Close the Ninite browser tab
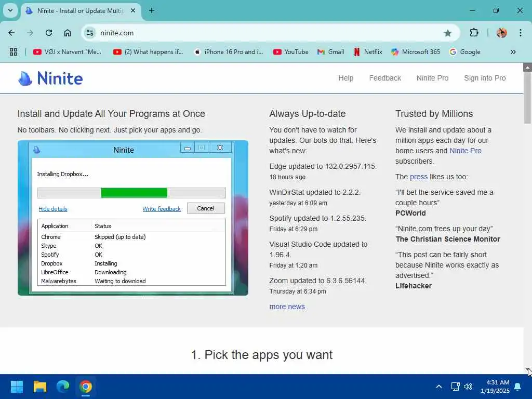This screenshot has height=399, width=532. click(x=133, y=11)
